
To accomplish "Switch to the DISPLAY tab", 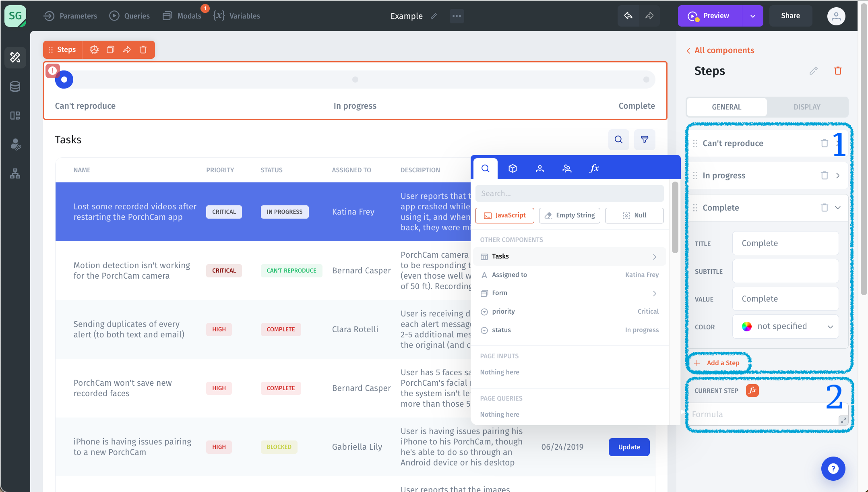I will pyautogui.click(x=807, y=107).
